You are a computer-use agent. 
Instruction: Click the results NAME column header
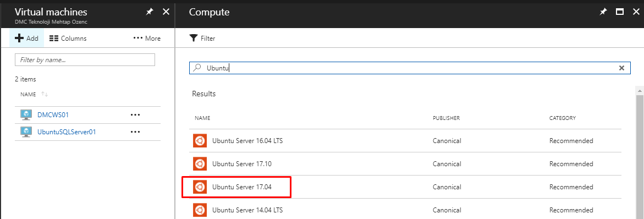(x=202, y=118)
